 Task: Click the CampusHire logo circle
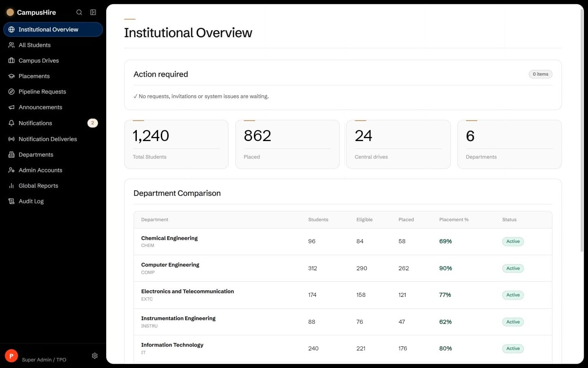click(x=10, y=12)
